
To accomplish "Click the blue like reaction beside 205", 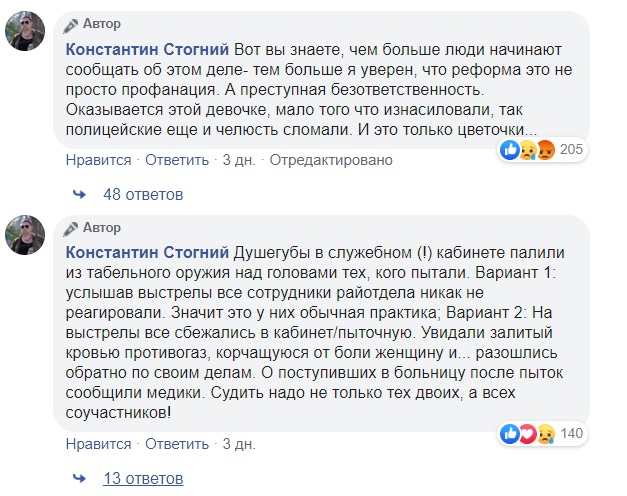I will (512, 150).
